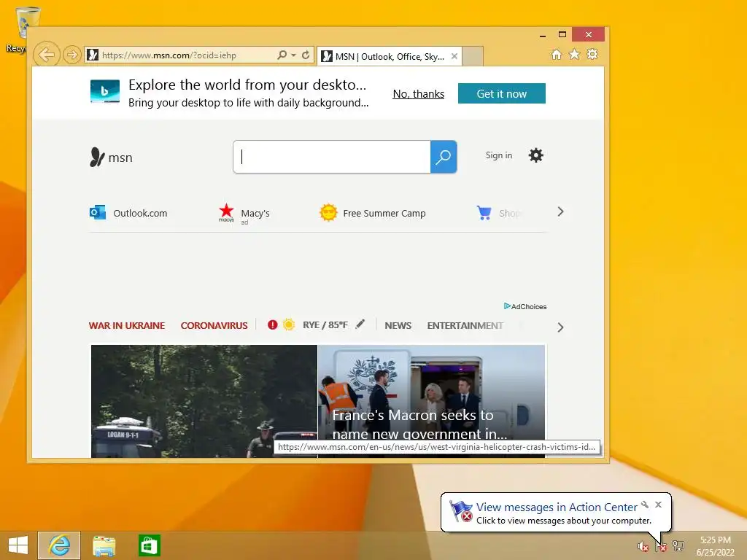Open Free Summer Camp link

[x=373, y=213]
